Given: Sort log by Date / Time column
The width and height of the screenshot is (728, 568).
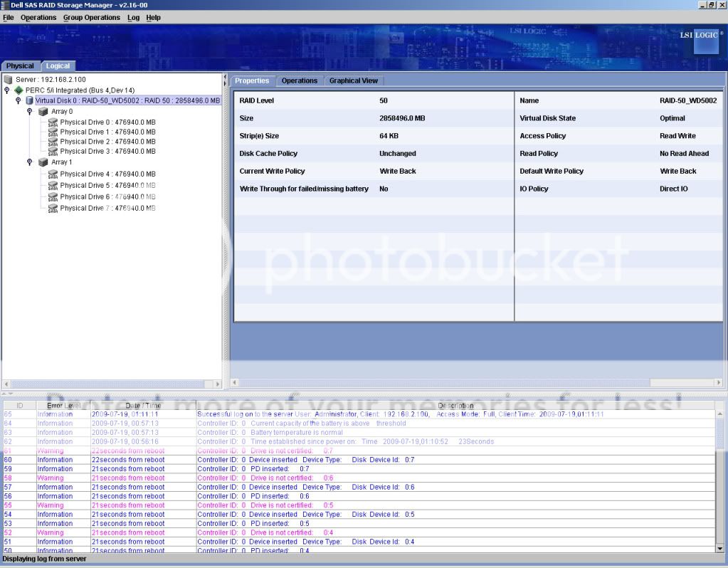Looking at the screenshot, I should click(143, 406).
